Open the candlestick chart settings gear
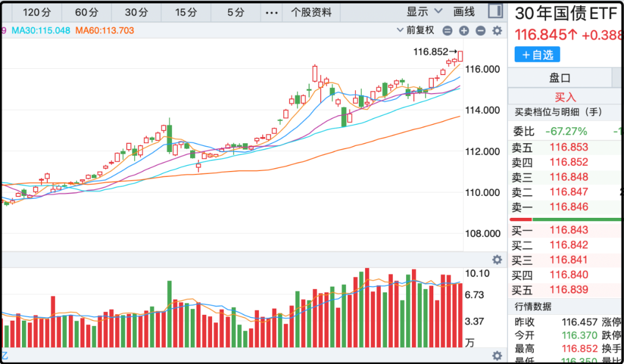The height and width of the screenshot is (364, 624). 497,31
